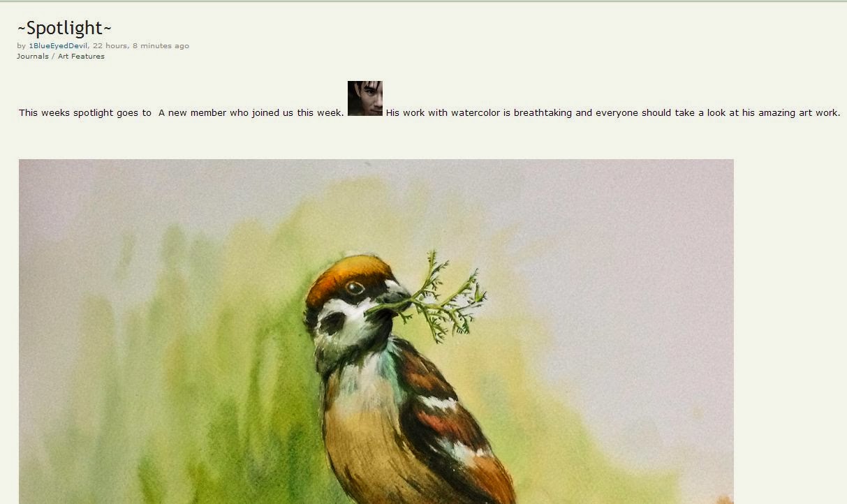
Task: Open the Journals category link
Action: pyautogui.click(x=33, y=57)
